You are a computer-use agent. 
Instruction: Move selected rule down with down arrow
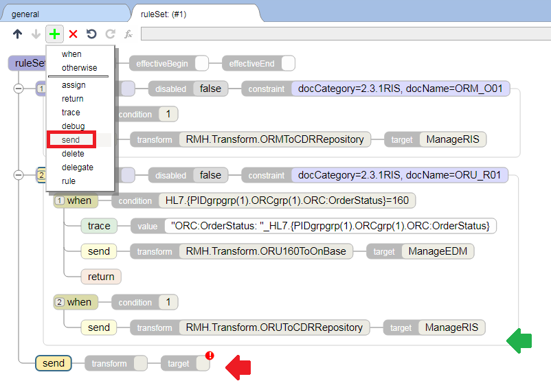tap(36, 34)
